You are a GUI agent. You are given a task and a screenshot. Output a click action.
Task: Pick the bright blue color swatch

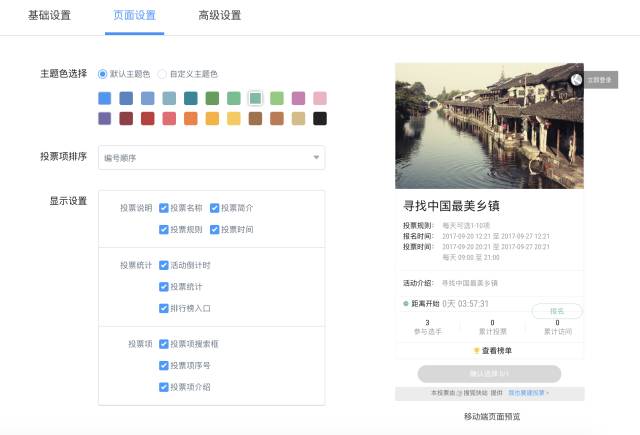(x=104, y=98)
